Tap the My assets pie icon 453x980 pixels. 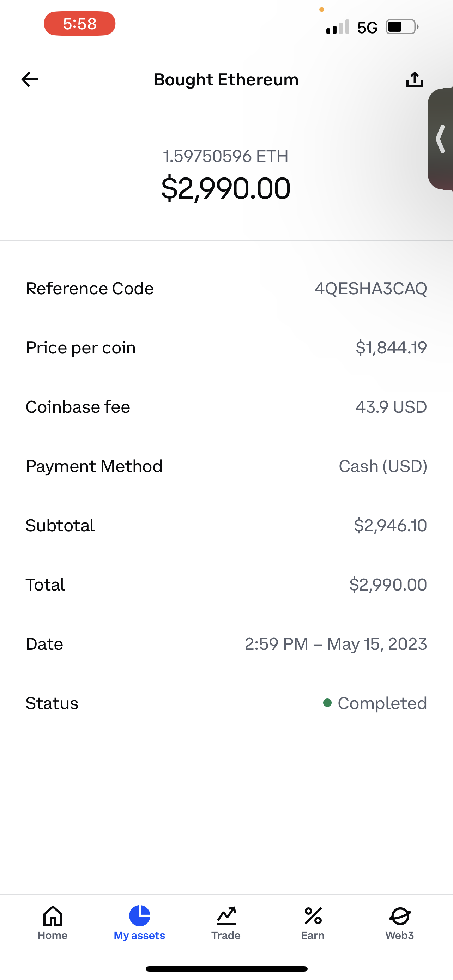pos(140,916)
